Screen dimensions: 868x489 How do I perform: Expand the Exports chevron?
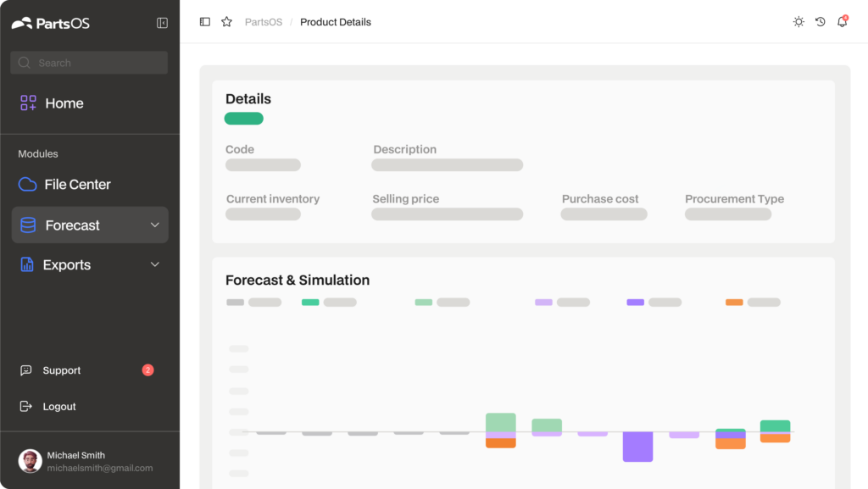pos(155,264)
